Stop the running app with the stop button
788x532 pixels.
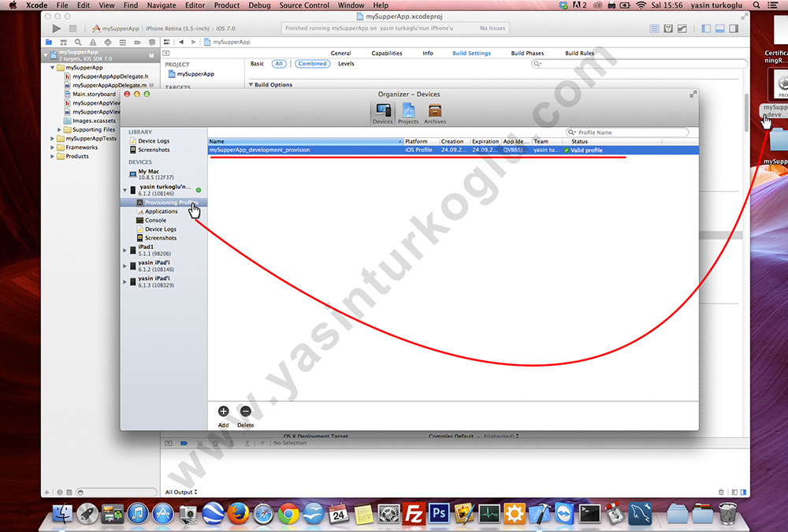coord(72,28)
